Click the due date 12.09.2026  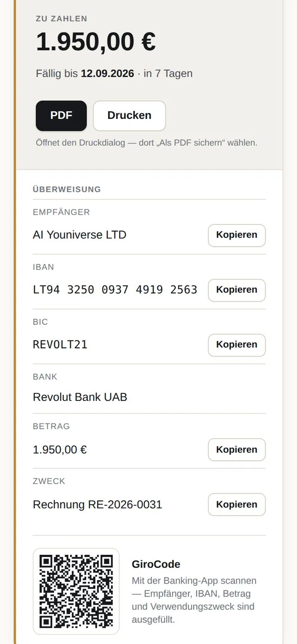[107, 73]
